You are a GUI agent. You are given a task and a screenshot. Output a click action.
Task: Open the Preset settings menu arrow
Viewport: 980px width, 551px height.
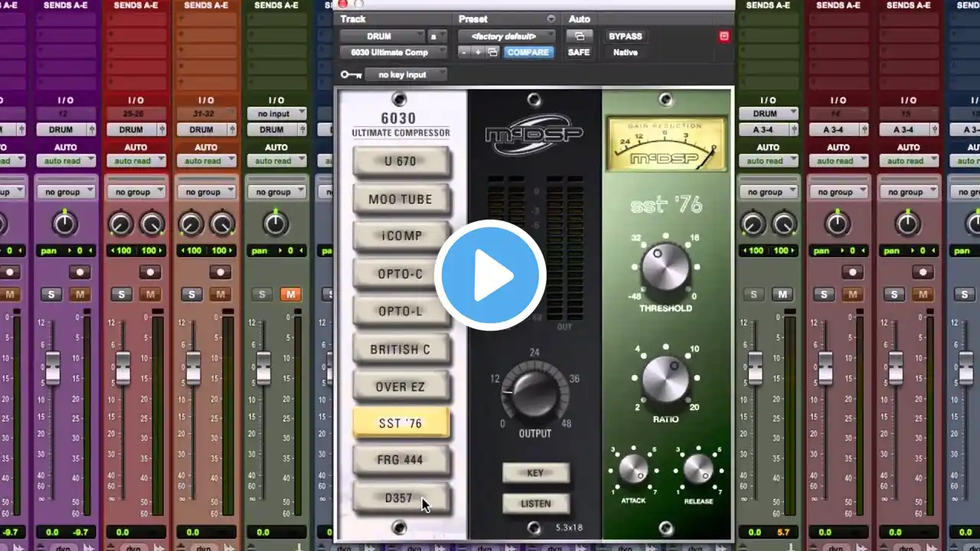tap(551, 19)
